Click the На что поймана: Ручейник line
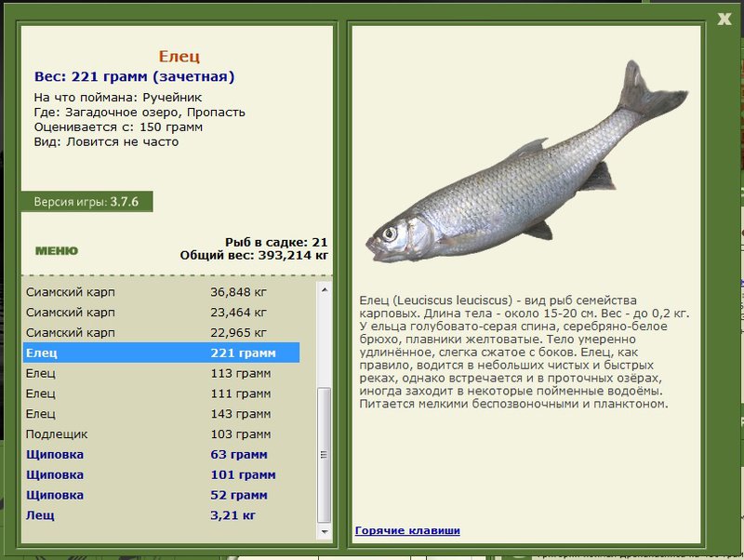The width and height of the screenshot is (744, 560). [x=118, y=98]
